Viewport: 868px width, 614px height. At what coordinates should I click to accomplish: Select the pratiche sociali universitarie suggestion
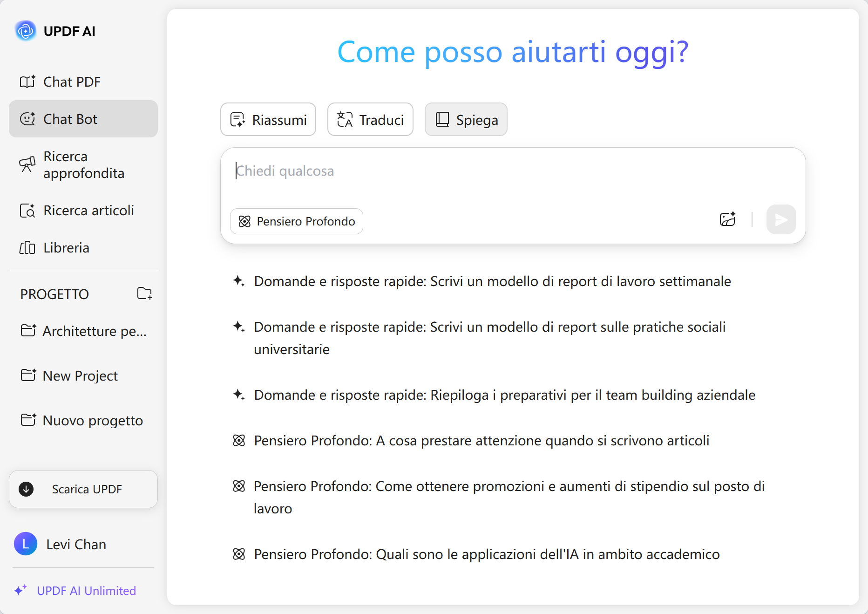pyautogui.click(x=479, y=338)
